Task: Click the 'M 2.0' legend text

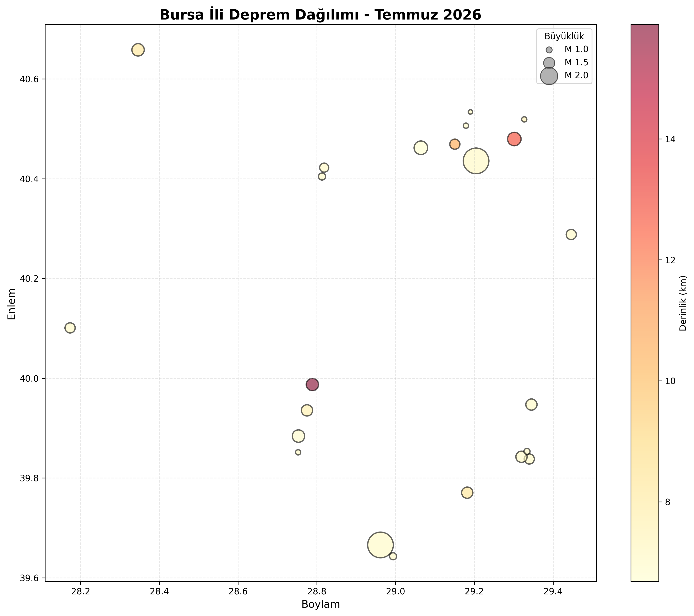Action: pos(576,75)
